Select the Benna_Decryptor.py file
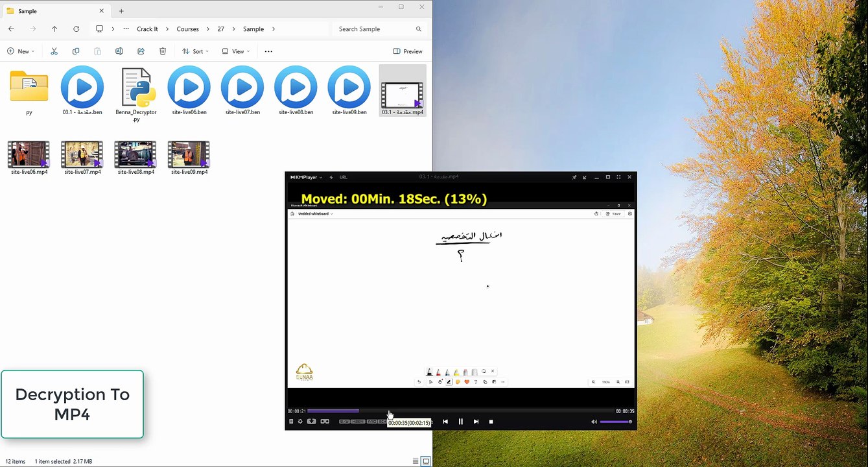 coord(136,94)
